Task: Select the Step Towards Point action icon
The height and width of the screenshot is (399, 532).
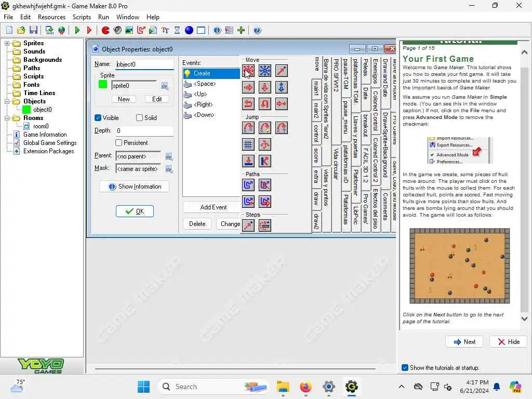Action: pyautogui.click(x=248, y=225)
